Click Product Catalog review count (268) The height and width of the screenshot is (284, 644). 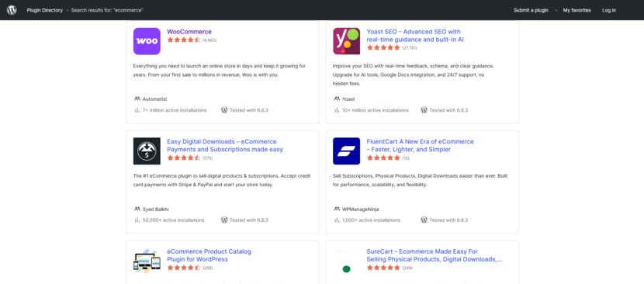(207, 268)
